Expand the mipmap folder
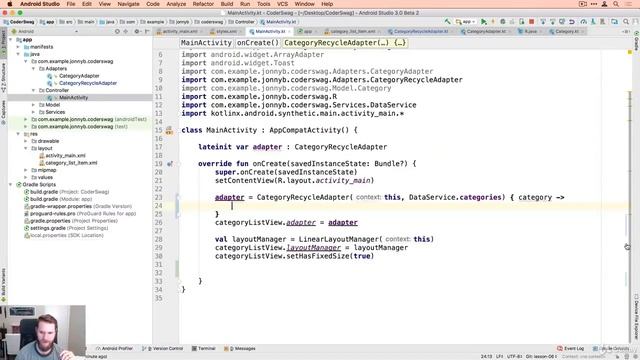The height and width of the screenshot is (360, 640). pos(26,170)
